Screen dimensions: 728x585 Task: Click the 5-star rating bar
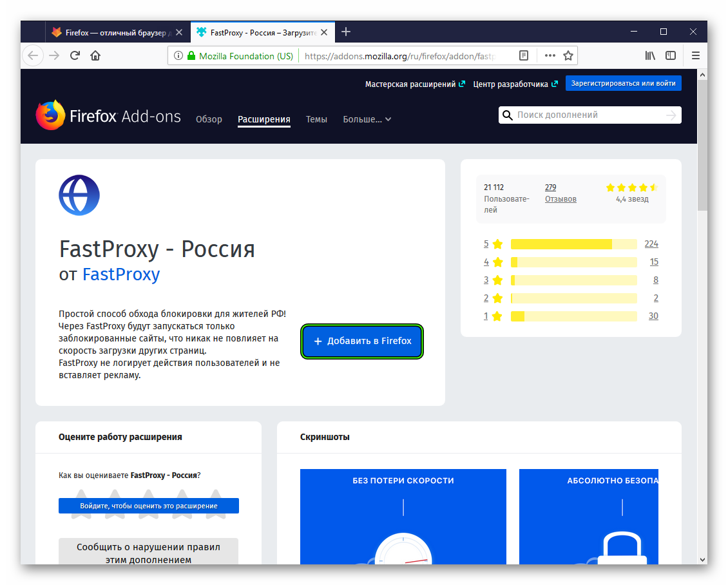click(574, 244)
